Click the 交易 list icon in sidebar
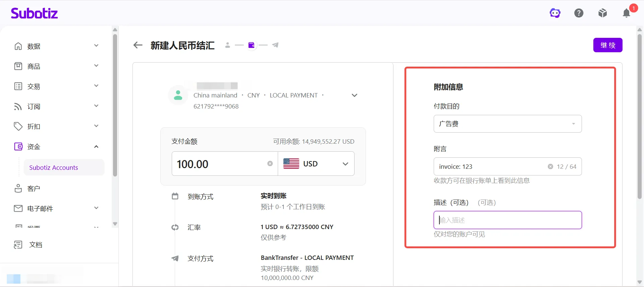644x287 pixels. click(x=18, y=86)
